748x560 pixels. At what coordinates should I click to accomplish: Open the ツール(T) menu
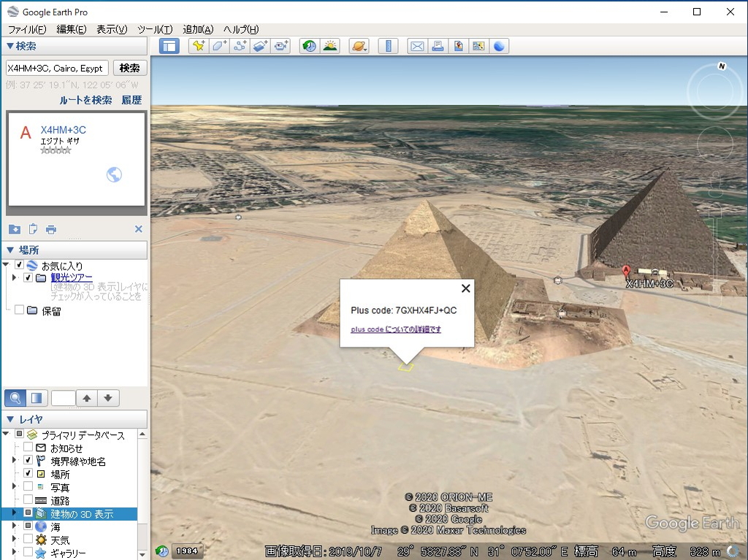click(x=154, y=29)
